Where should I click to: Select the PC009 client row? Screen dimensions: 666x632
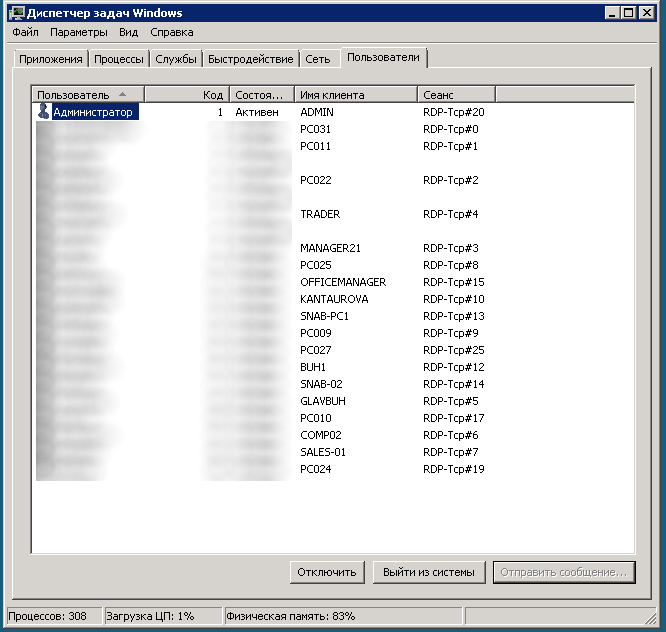[x=316, y=333]
